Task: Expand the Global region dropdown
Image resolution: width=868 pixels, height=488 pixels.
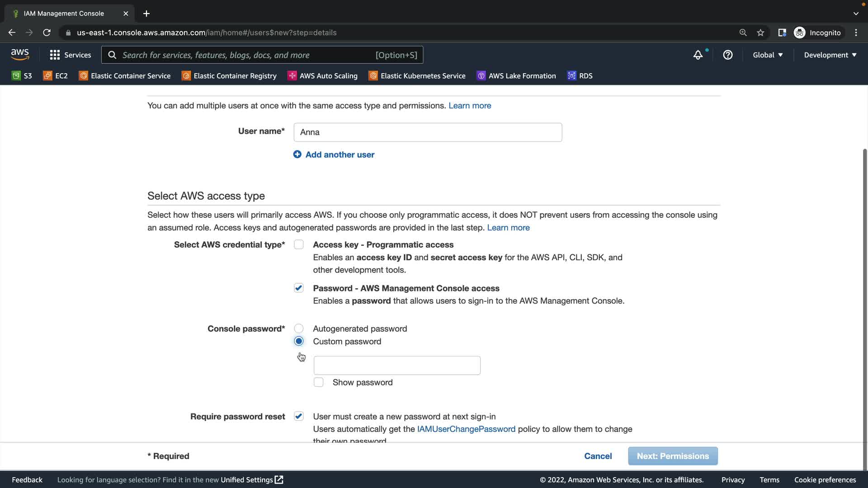Action: pos(767,55)
